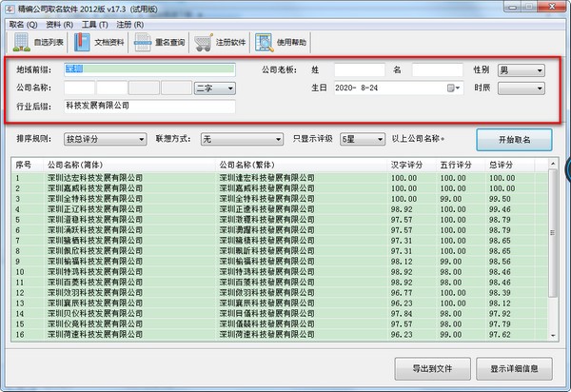The width and height of the screenshot is (571, 392).
Task: Select row 9 simplified company name
Action: point(95,262)
